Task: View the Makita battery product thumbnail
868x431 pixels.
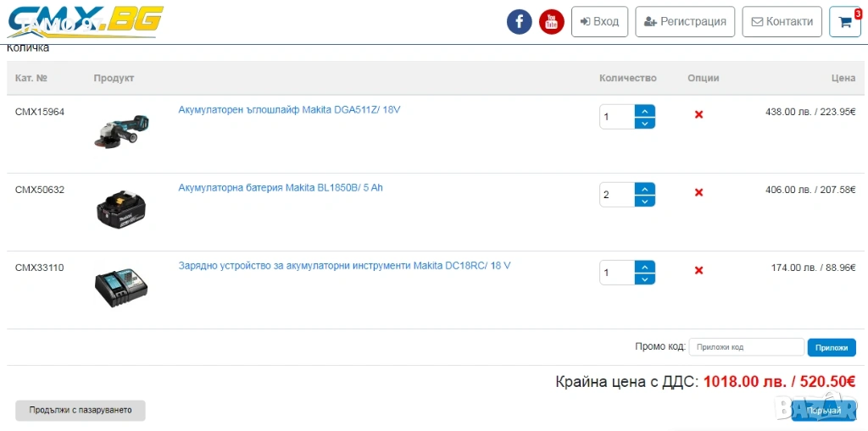Action: 121,209
